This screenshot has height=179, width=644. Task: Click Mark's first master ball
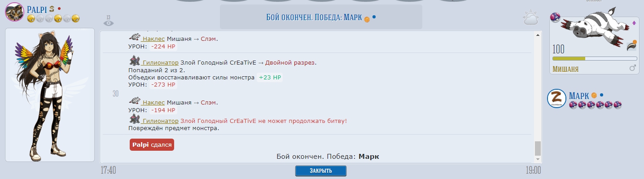click(x=573, y=105)
